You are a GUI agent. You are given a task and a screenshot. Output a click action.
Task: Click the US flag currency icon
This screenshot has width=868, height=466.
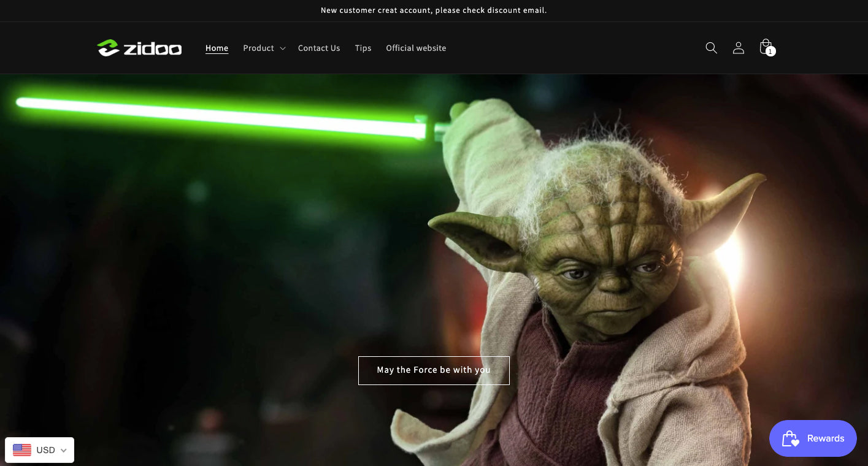pyautogui.click(x=22, y=450)
